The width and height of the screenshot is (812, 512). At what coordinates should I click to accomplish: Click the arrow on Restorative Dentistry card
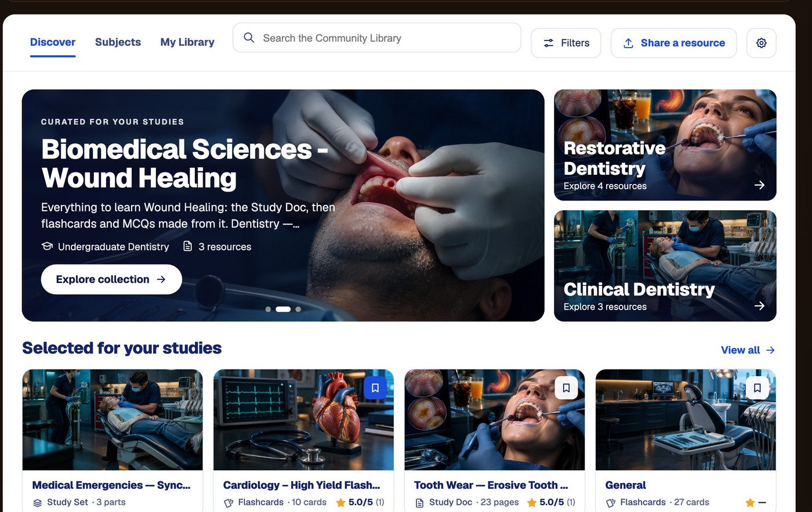[759, 185]
